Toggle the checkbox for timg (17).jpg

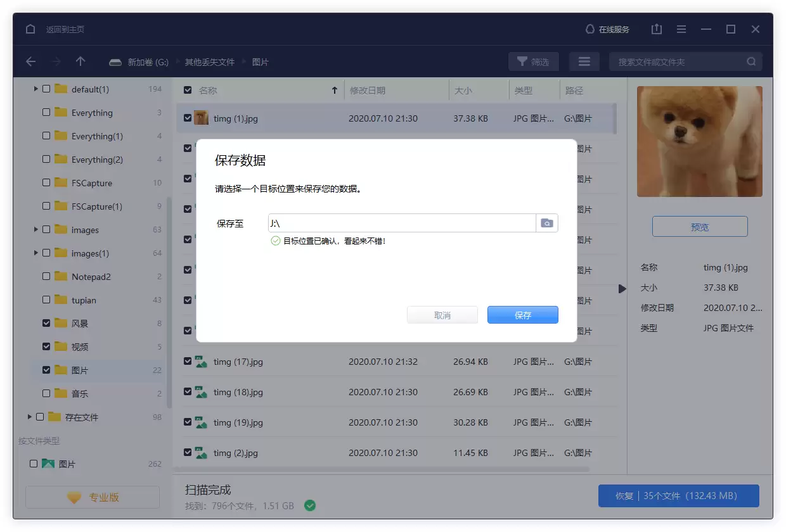point(187,362)
